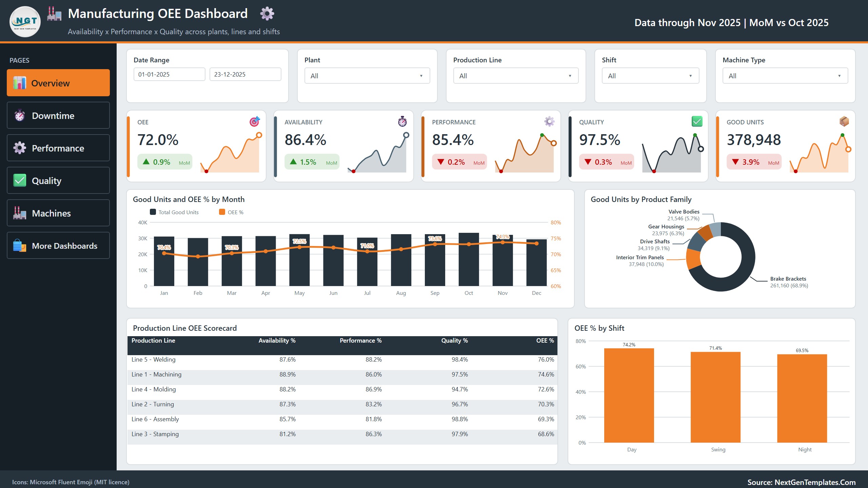Go to the Overview page
The height and width of the screenshot is (488, 868).
point(58,83)
